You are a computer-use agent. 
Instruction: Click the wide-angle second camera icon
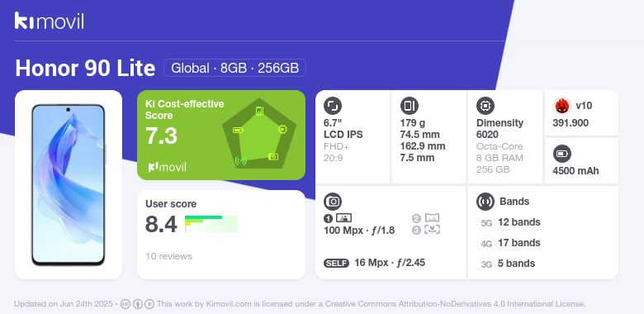432,218
